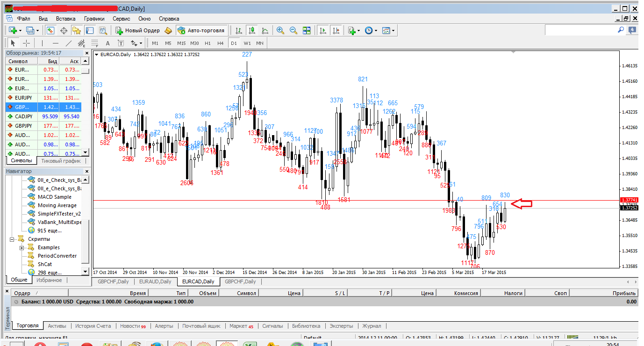Toggle chart shift from right edge
This screenshot has height=346, width=644.
point(336,30)
